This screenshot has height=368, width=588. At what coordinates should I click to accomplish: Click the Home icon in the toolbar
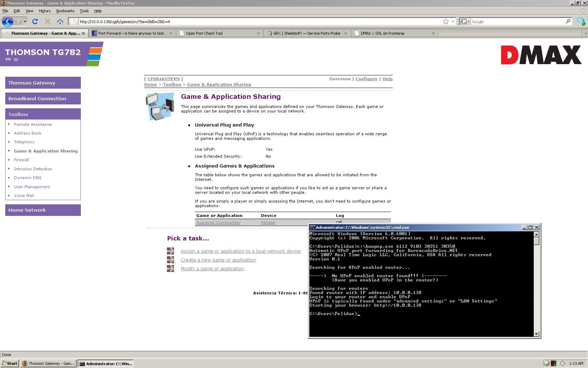click(60, 21)
